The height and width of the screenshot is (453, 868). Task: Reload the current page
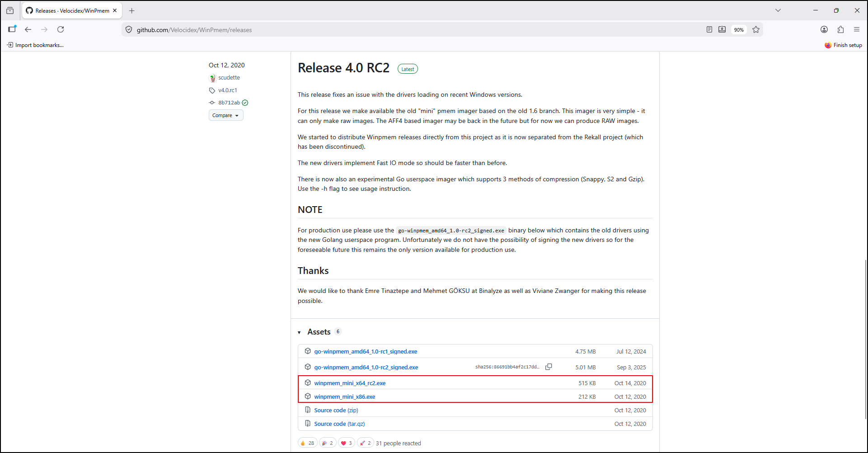click(61, 29)
